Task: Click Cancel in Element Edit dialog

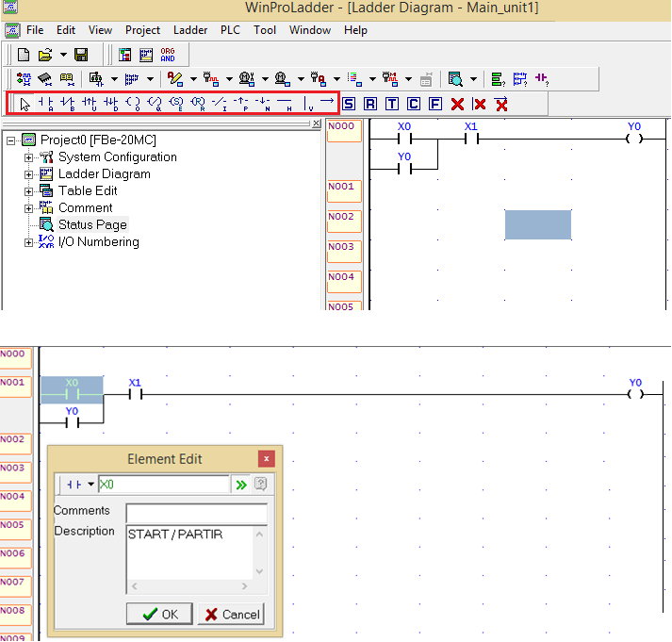Action: pos(232,614)
